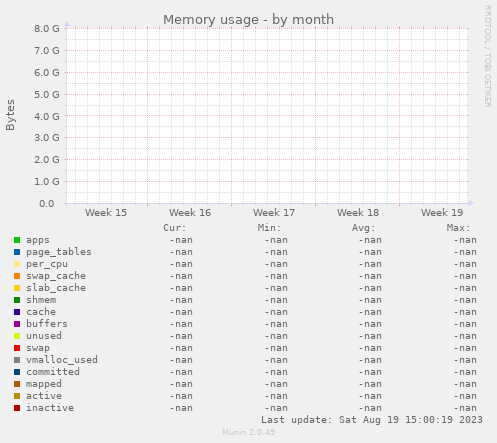
Task: Click the unused lime legend swatch
Action: tap(17, 336)
